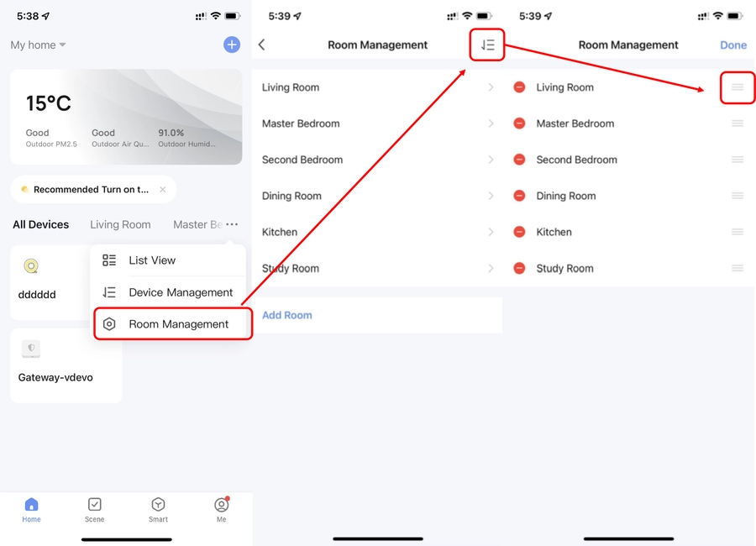This screenshot has width=756, height=546.
Task: Tap the blue plus add device button
Action: coord(232,45)
